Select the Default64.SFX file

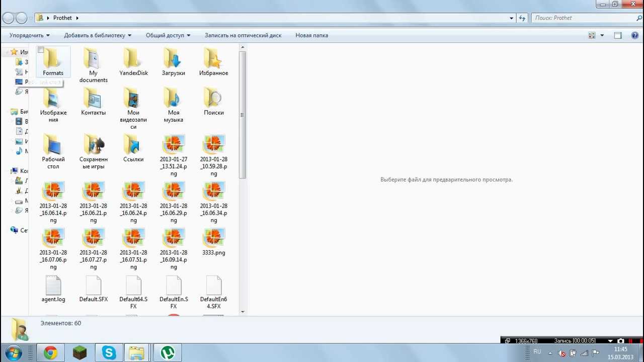(x=133, y=292)
